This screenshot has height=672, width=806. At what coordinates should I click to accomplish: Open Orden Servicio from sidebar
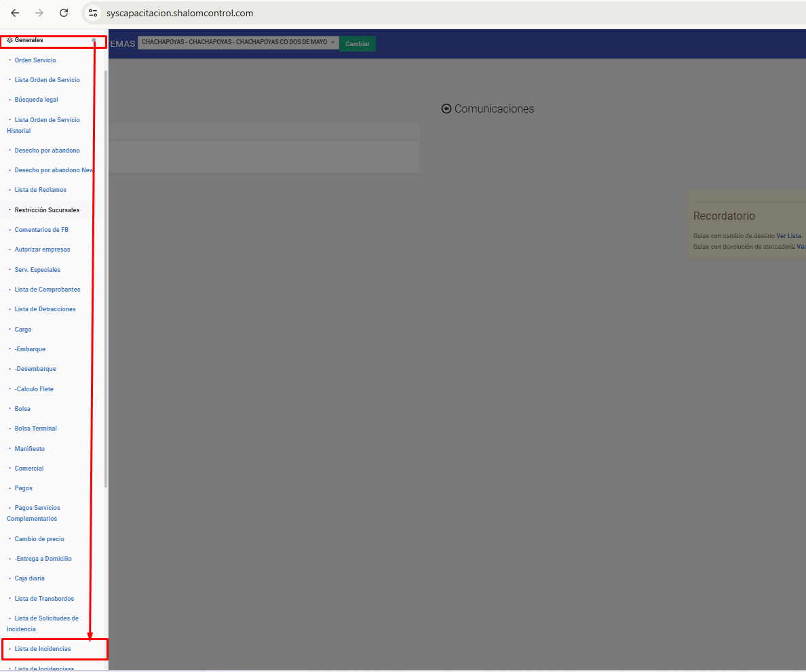(x=35, y=60)
